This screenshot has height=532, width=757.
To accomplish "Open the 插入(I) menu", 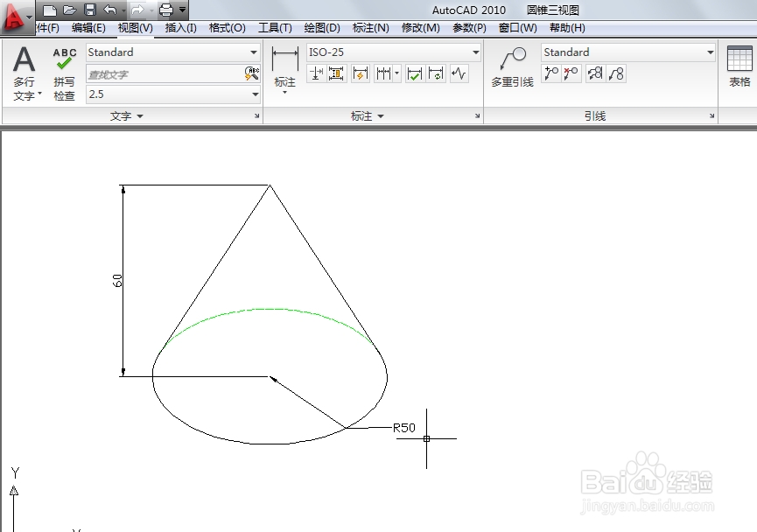I will click(x=181, y=28).
